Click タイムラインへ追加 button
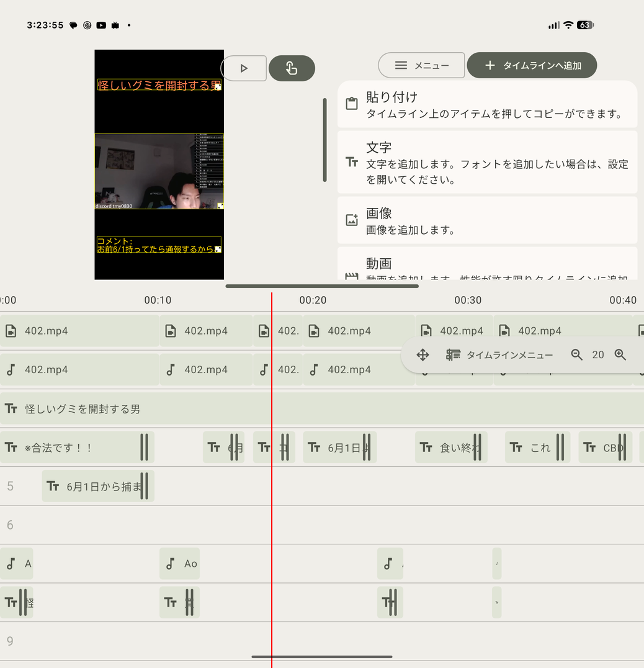 [532, 65]
